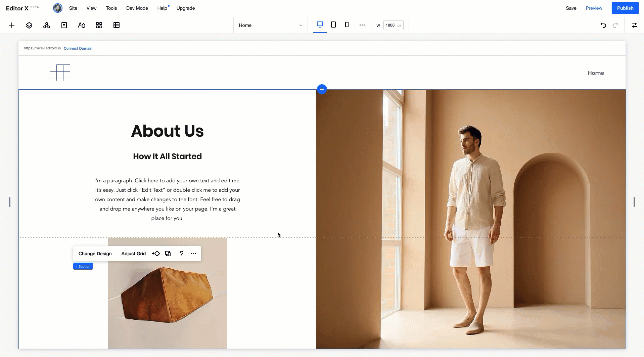Expand the Home page dropdown
The height and width of the screenshot is (357, 644).
(x=271, y=25)
